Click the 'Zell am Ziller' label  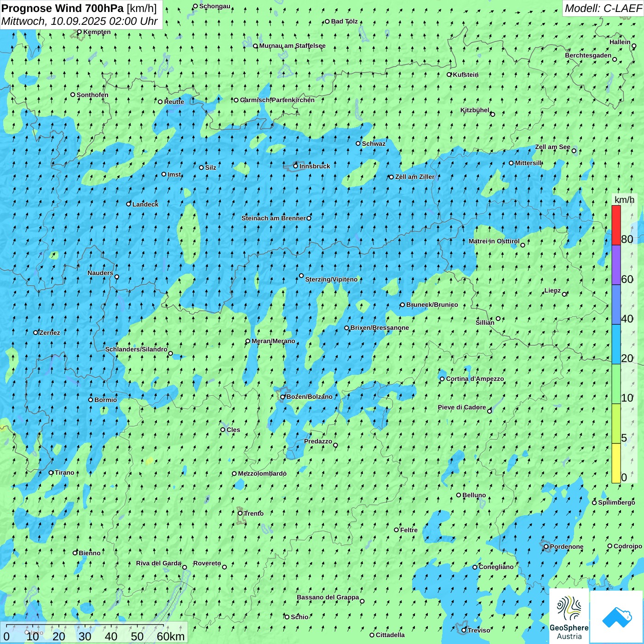(x=414, y=177)
